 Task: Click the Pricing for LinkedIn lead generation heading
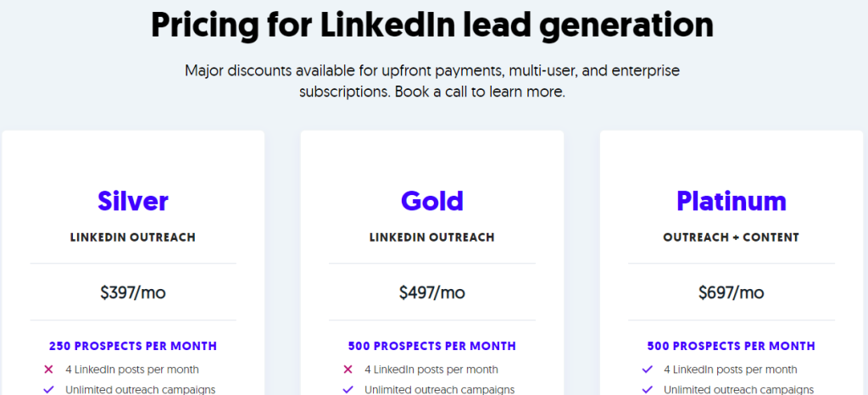432,25
